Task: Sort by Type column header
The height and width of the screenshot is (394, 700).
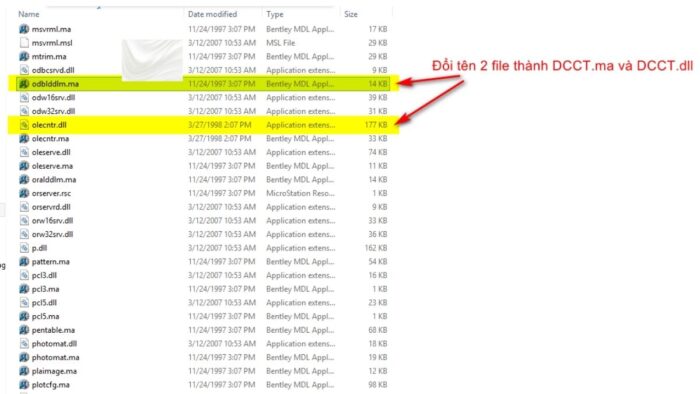Action: tap(275, 14)
